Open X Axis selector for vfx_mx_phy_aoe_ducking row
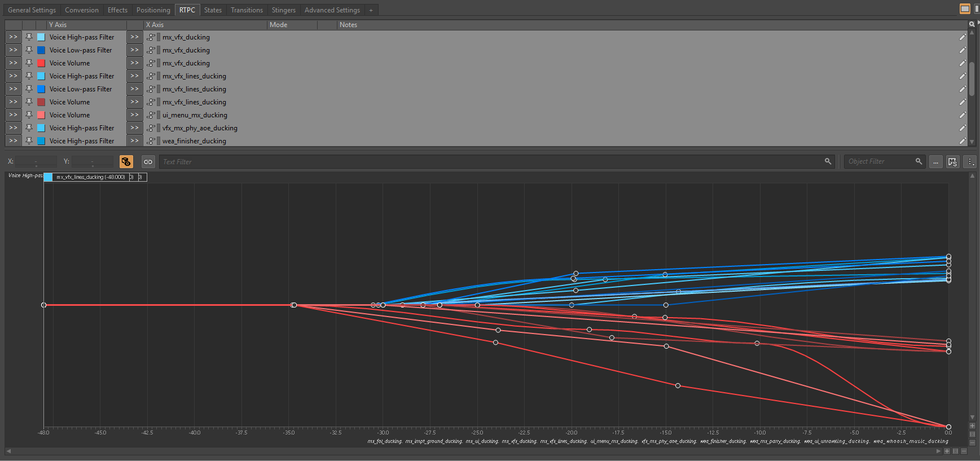The image size is (980, 461). tap(134, 128)
